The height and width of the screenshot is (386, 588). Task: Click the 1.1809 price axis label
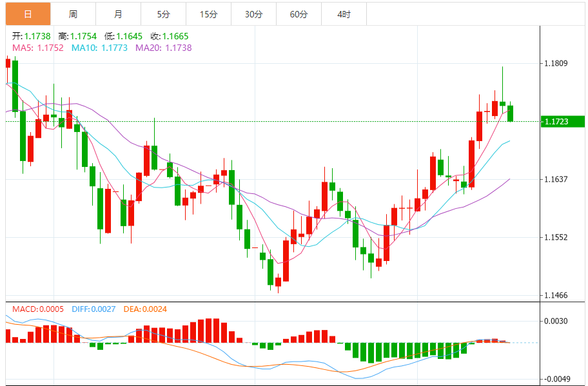coord(555,63)
